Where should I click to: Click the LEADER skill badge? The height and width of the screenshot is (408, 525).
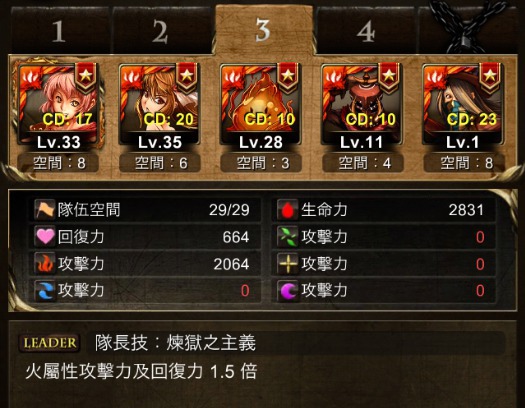point(50,343)
